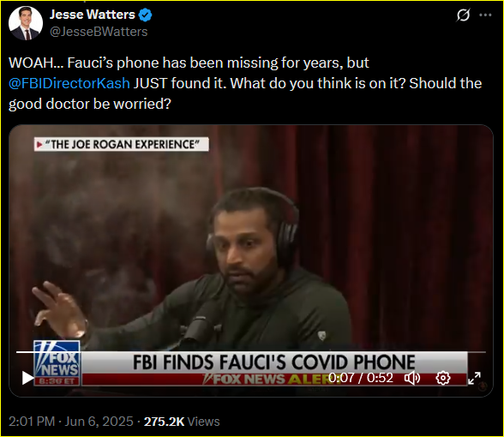504x437 pixels.
Task: Open the Grok explain-post icon
Action: point(463,15)
